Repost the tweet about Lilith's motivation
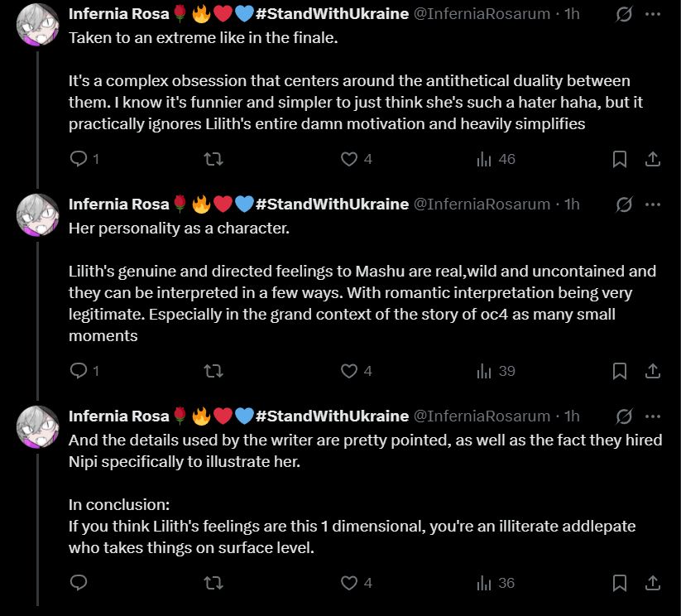This screenshot has height=616, width=681. coord(213,159)
